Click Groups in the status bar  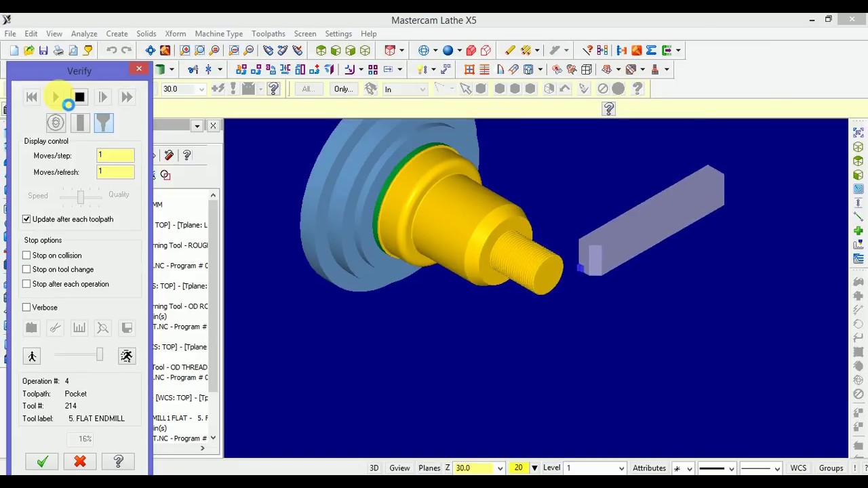tap(831, 468)
